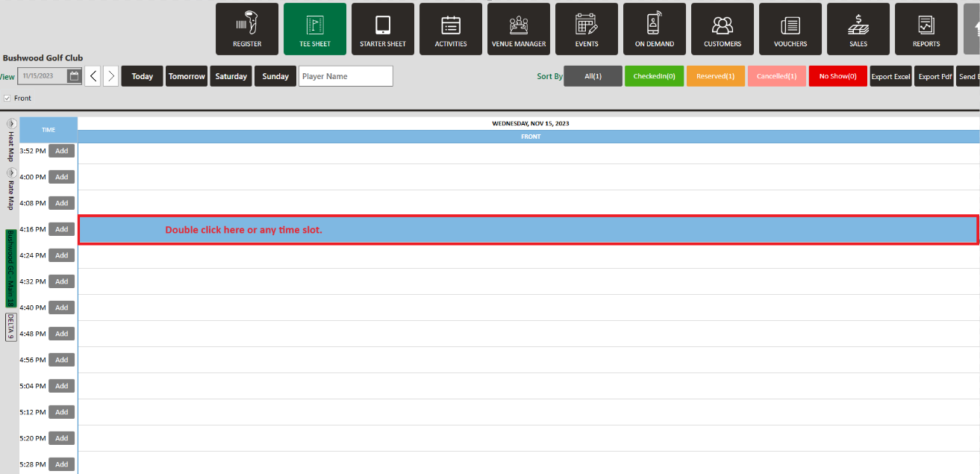980x474 pixels.
Task: Filter by Reserved(1) status
Action: click(715, 76)
